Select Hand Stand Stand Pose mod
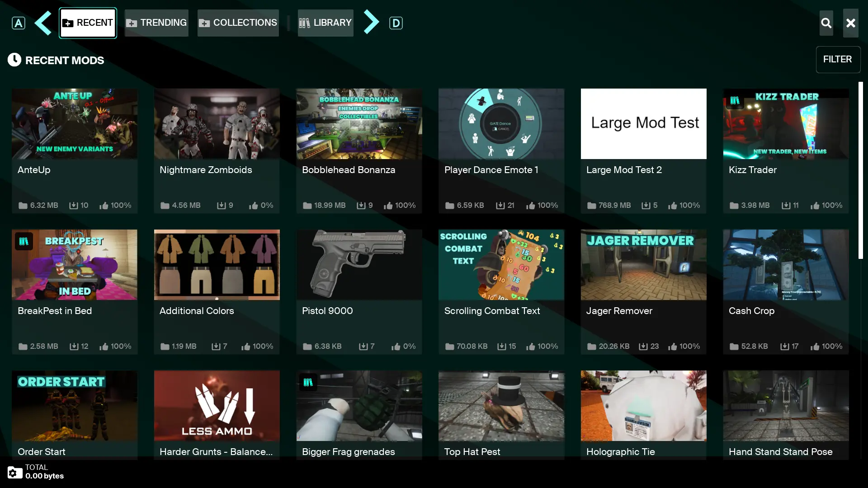Screen dimensions: 868x488 (x=786, y=415)
